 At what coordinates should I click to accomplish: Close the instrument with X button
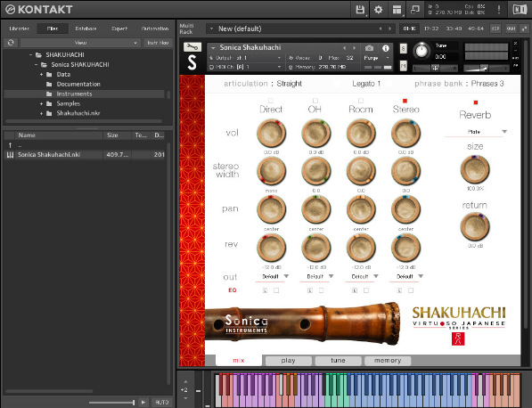pyautogui.click(x=516, y=44)
